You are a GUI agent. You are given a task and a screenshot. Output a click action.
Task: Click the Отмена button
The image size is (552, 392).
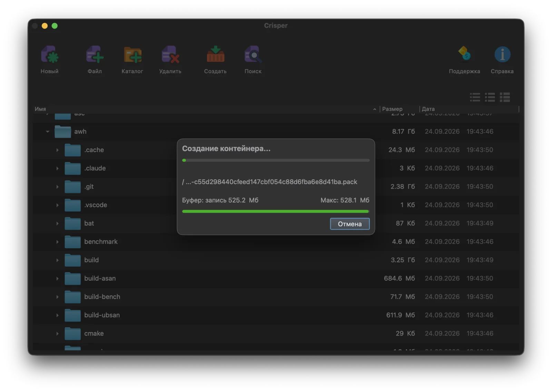[x=350, y=224]
